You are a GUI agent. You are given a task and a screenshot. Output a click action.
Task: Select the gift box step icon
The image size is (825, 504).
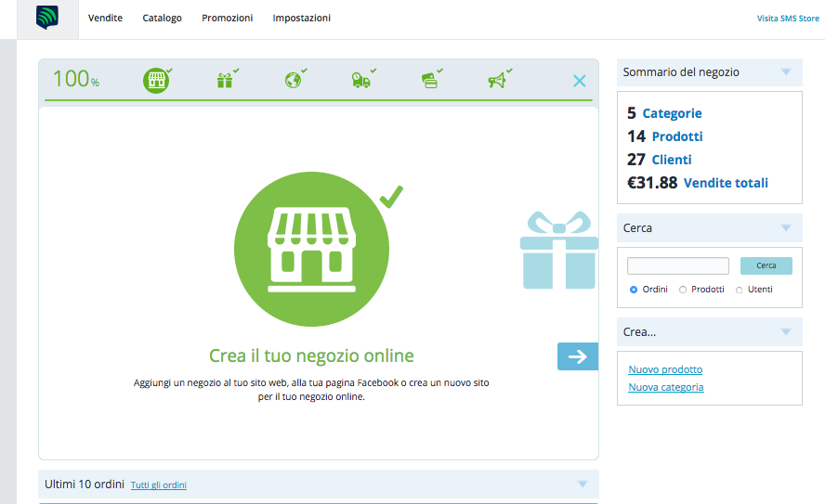coord(225,80)
